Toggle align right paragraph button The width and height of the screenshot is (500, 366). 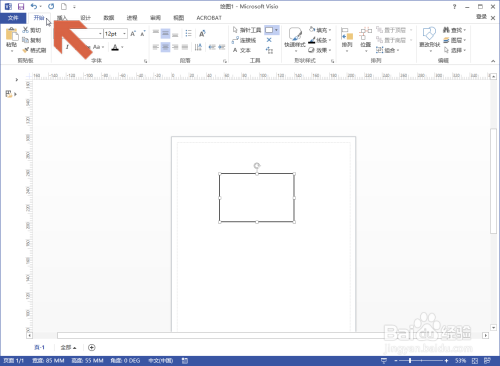coord(175,47)
